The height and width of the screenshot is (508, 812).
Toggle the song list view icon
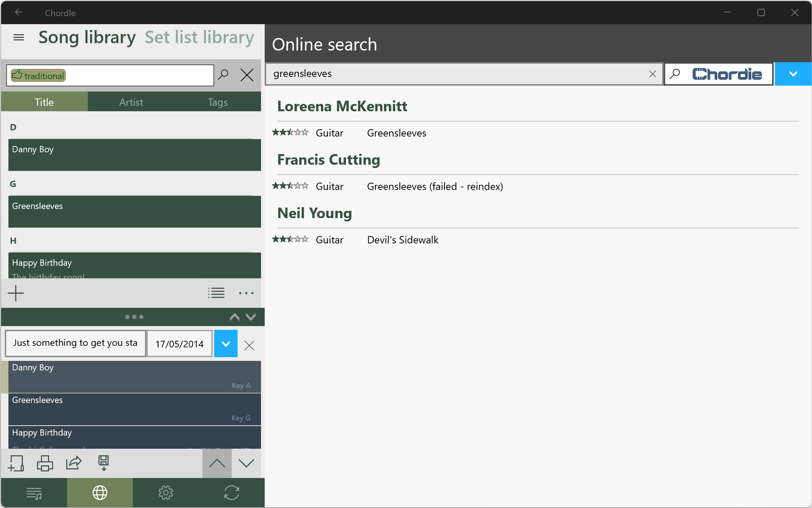click(216, 293)
